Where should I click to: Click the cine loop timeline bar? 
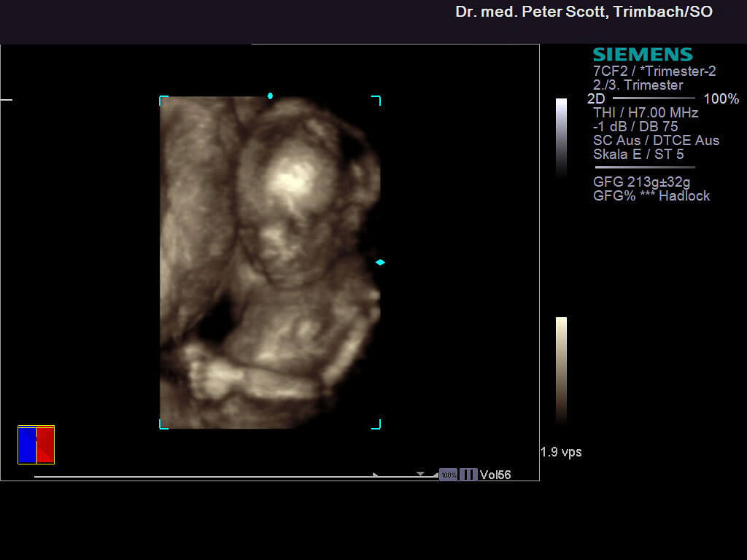pyautogui.click(x=204, y=477)
